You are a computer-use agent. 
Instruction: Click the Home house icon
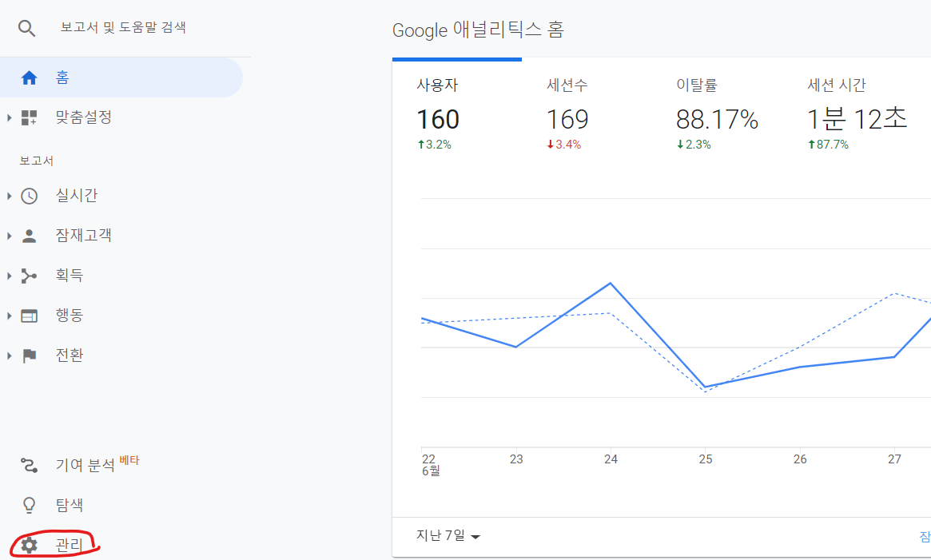pyautogui.click(x=29, y=77)
